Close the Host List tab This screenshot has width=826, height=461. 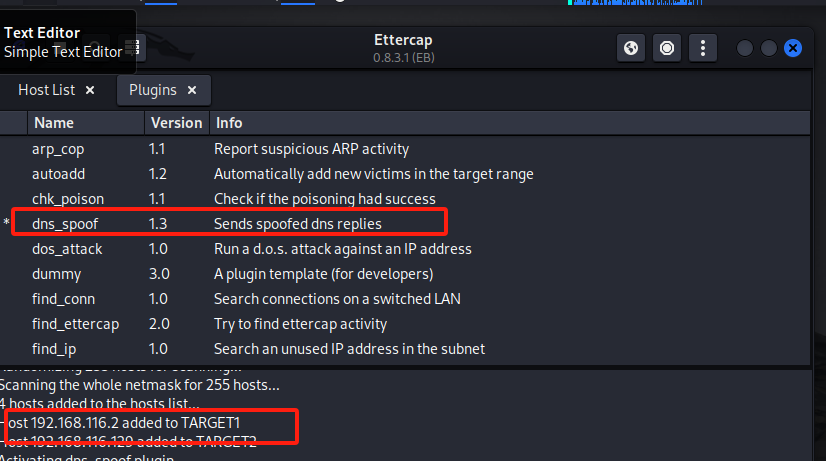pos(90,90)
